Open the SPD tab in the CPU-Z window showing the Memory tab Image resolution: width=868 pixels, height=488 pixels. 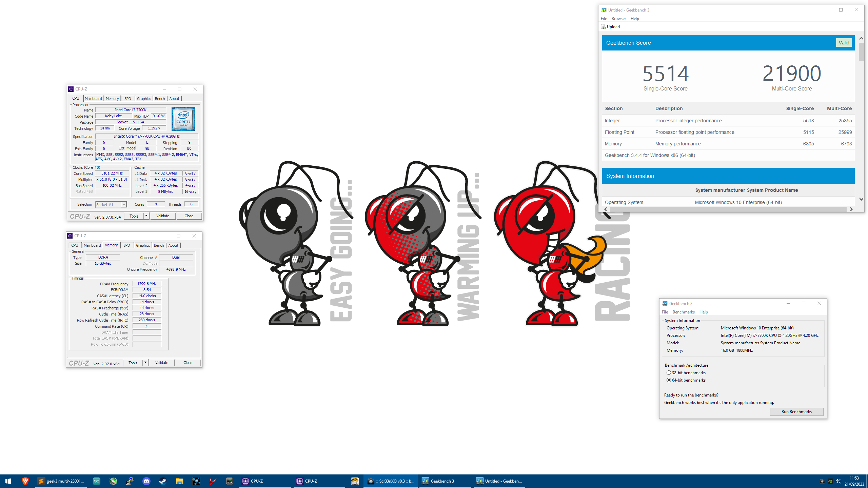(x=126, y=245)
